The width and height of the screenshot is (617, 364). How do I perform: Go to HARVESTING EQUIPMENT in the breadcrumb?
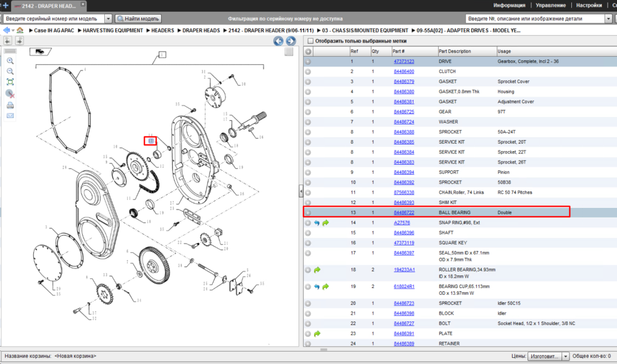coord(112,30)
